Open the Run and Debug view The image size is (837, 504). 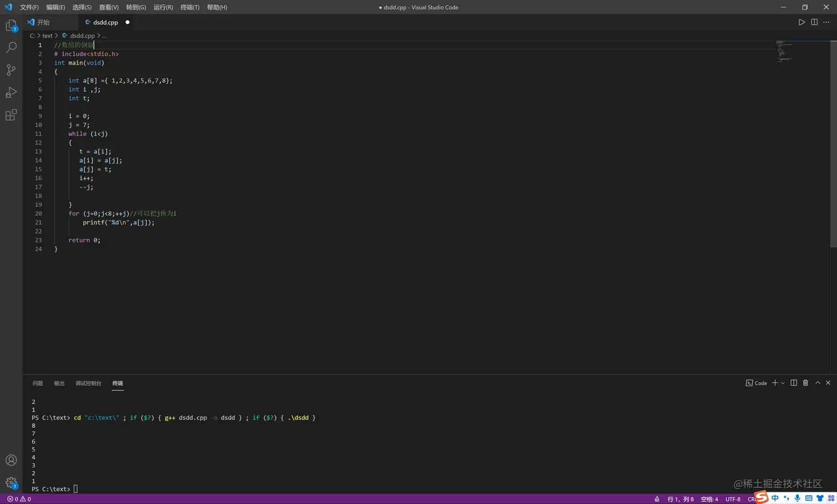pos(11,92)
